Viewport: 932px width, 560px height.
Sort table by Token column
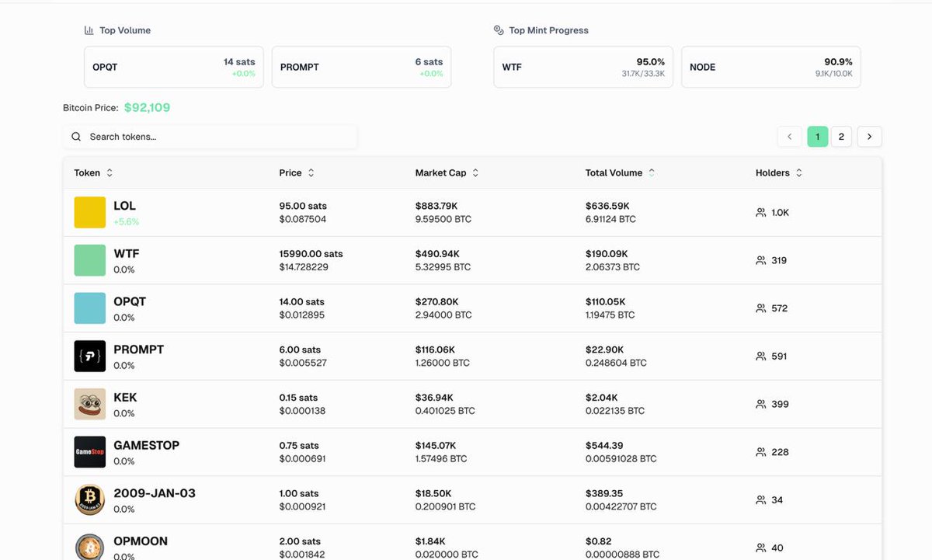click(93, 173)
